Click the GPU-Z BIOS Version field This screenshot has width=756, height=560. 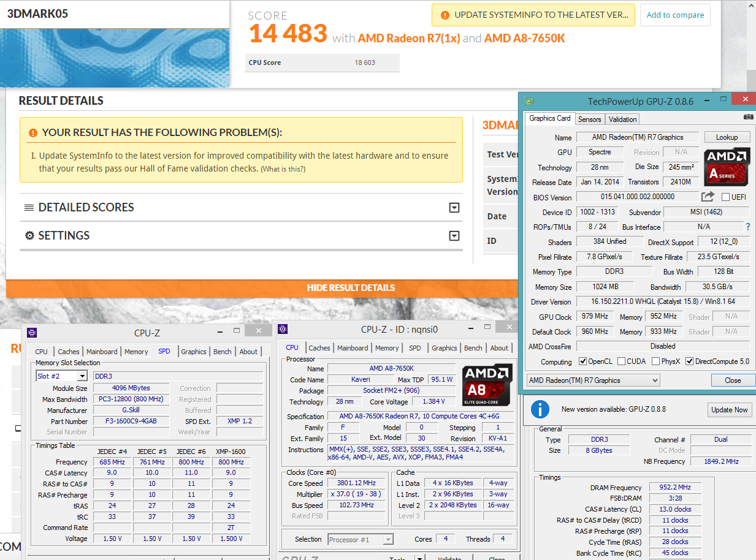pos(636,197)
